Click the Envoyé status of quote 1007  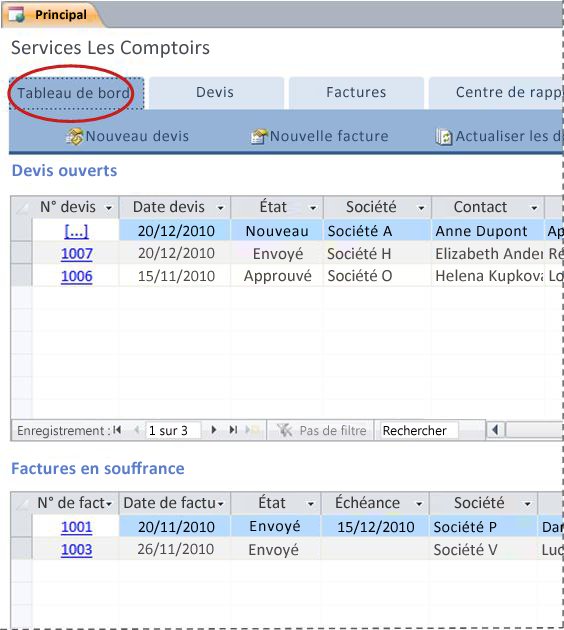277,254
